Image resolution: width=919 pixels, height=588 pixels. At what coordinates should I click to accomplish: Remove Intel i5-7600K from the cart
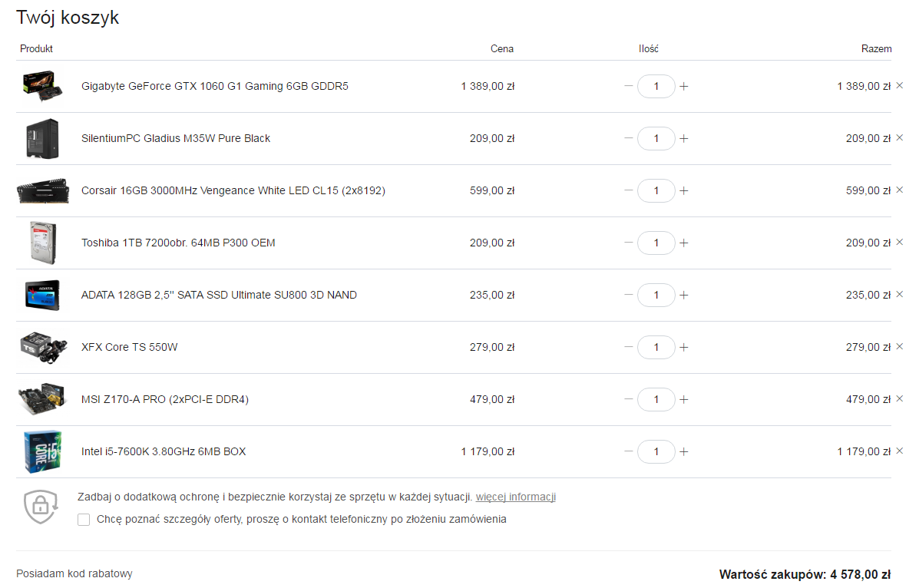[900, 451]
